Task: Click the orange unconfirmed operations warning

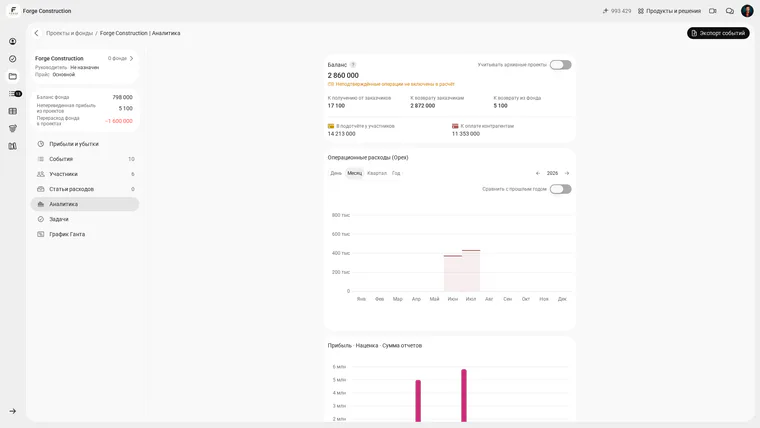Action: pyautogui.click(x=391, y=84)
